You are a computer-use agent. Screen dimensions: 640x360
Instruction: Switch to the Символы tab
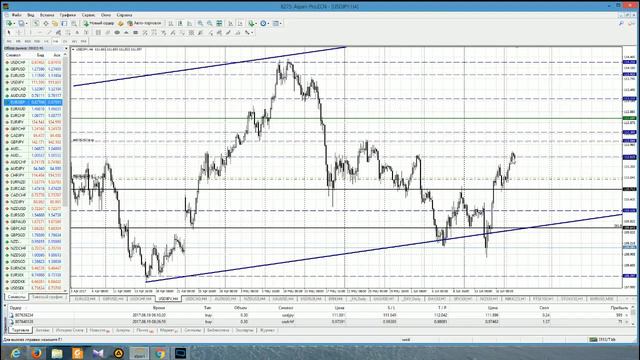[x=16, y=297]
